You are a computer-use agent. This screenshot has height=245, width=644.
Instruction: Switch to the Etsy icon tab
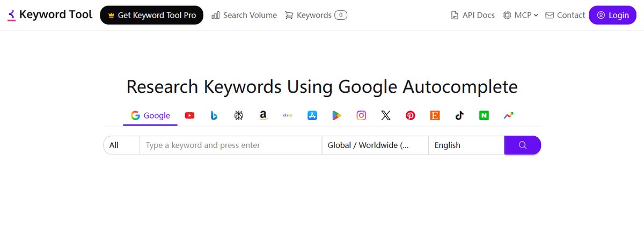(435, 115)
